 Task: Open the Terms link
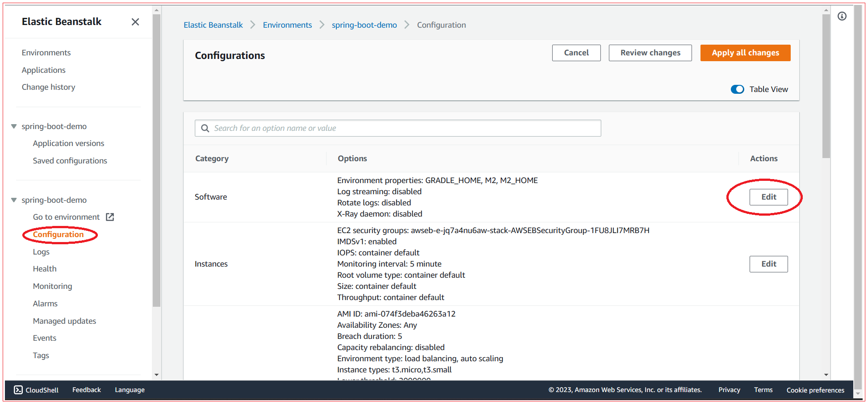[763, 390]
